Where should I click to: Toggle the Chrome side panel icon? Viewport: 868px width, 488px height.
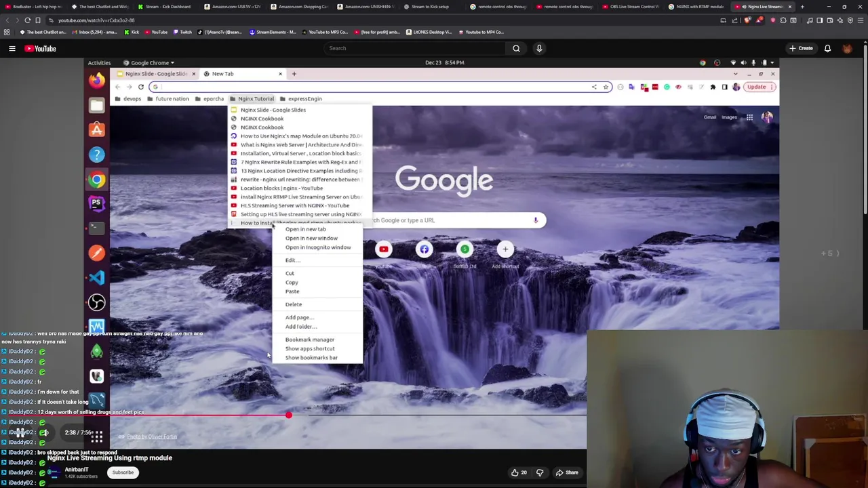(x=724, y=87)
